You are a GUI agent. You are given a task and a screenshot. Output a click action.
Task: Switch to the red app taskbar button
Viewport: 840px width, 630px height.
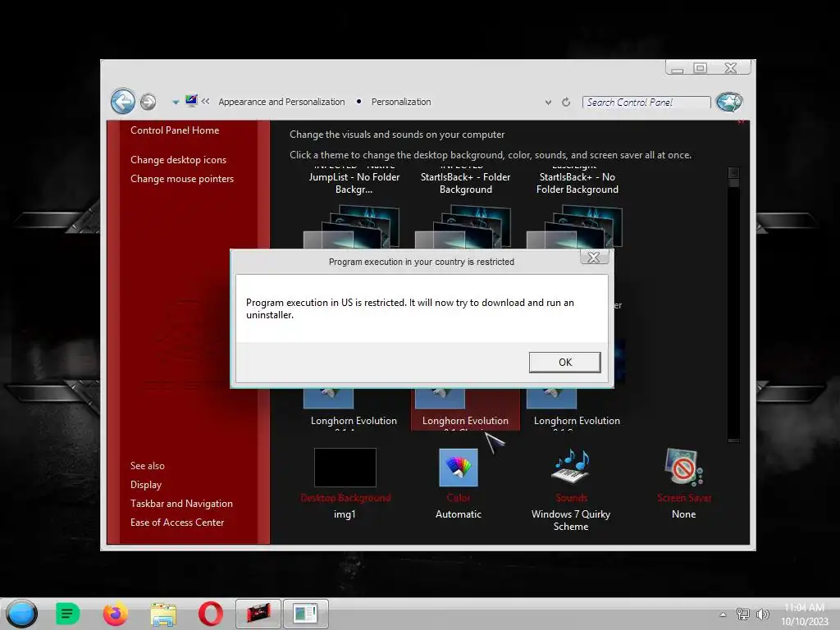[258, 614]
